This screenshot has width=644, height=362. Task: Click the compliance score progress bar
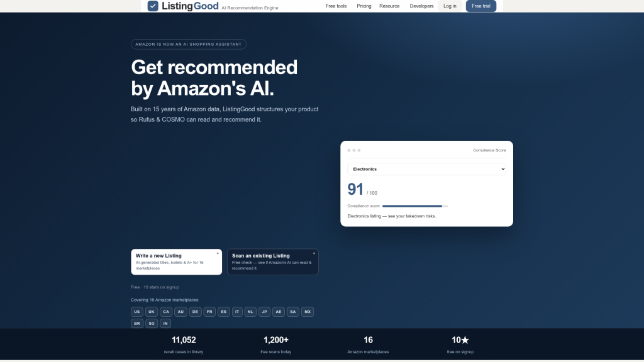tap(415, 206)
